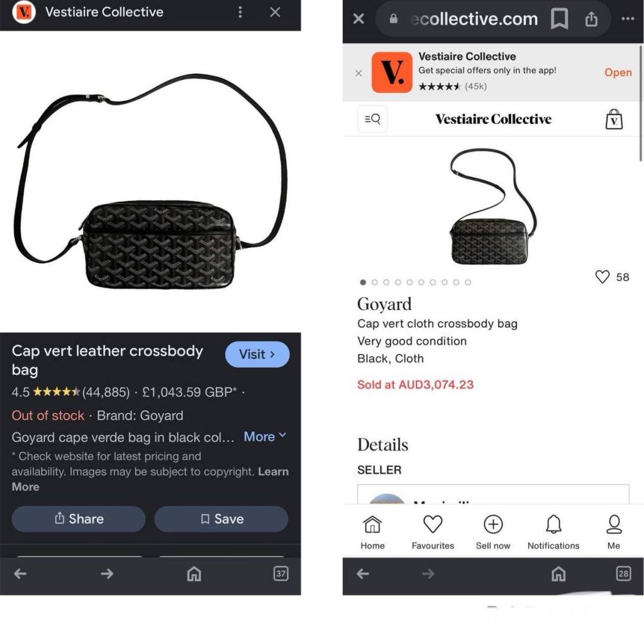
Task: Open the three-dot menu beside Vestiaire Collective title
Action: pos(240,13)
